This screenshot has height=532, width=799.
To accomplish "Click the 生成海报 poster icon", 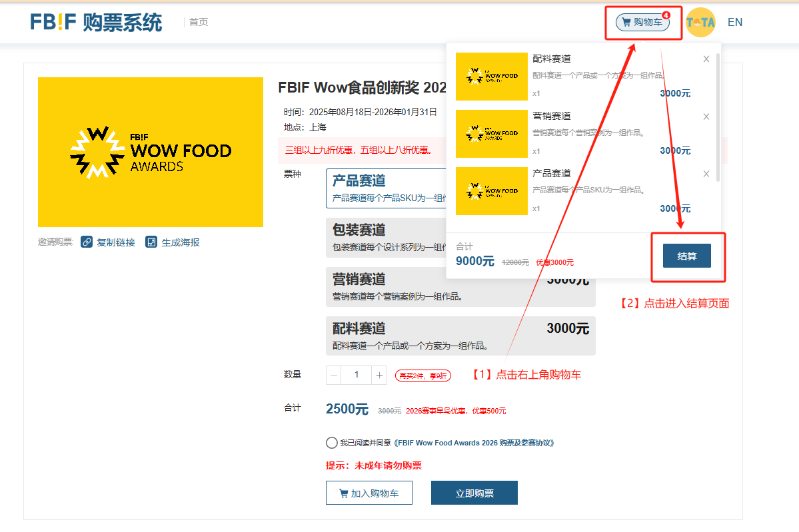I will [151, 242].
